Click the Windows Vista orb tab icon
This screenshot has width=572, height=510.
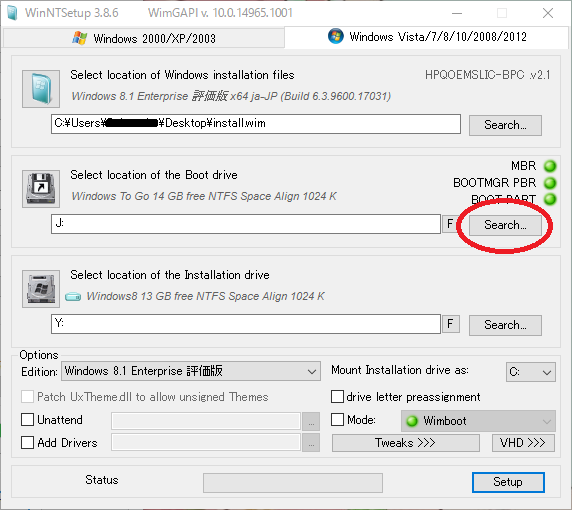click(x=336, y=36)
